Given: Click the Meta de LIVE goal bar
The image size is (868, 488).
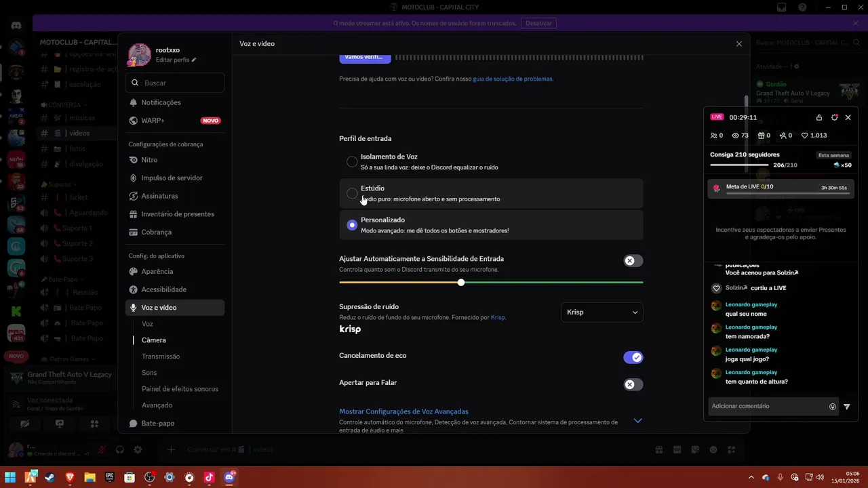Looking at the screenshot, I should coord(781,188).
